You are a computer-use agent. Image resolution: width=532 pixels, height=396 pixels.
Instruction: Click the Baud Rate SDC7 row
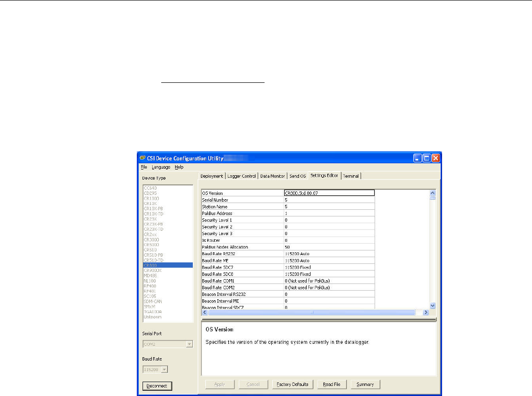288,267
